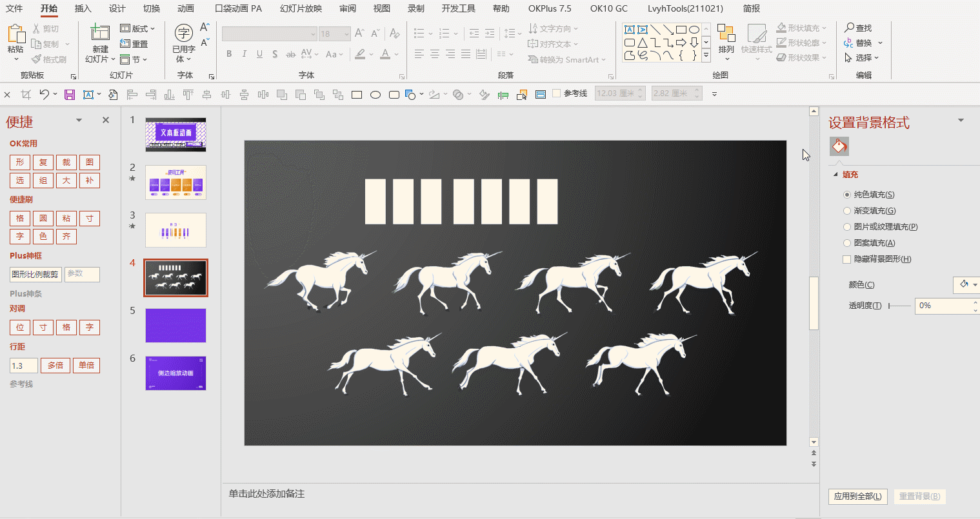Click the Replace (替换) tool
This screenshot has height=519, width=980.
point(859,43)
